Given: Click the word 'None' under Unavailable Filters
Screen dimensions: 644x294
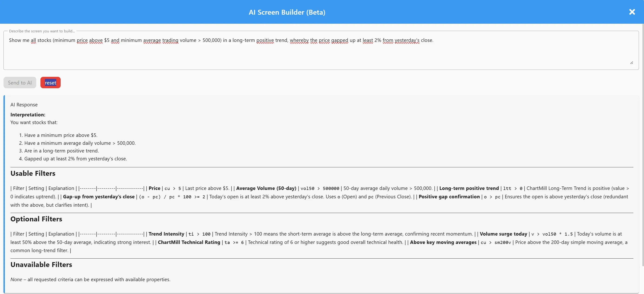Looking at the screenshot, I should (x=16, y=280).
